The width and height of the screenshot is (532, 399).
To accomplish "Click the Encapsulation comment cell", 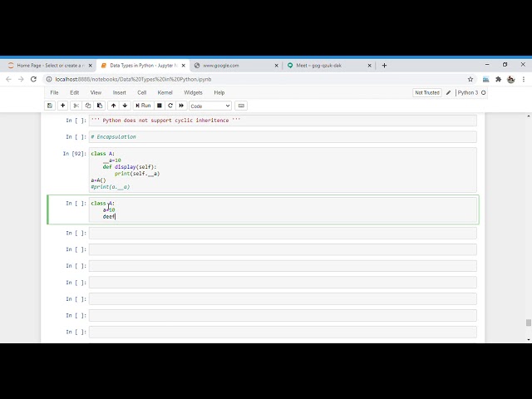I will coord(283,136).
